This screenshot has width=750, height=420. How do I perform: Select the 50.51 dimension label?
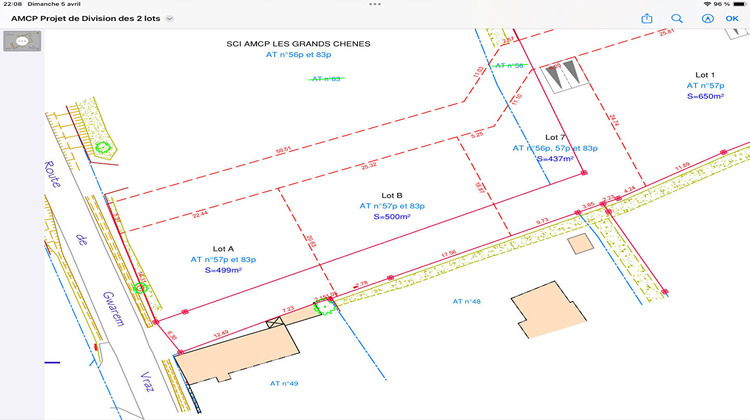pyautogui.click(x=283, y=150)
